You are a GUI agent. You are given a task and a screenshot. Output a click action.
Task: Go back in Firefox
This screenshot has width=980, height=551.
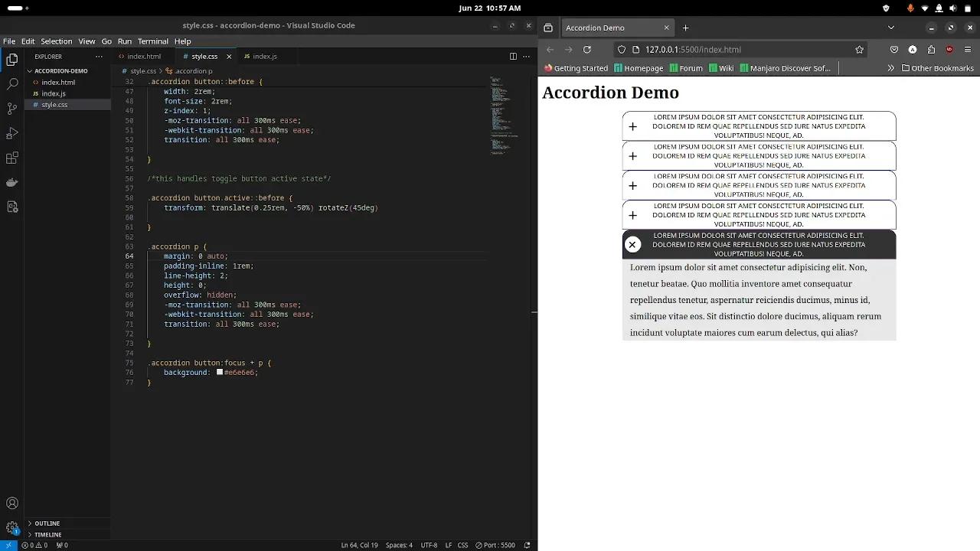point(550,50)
